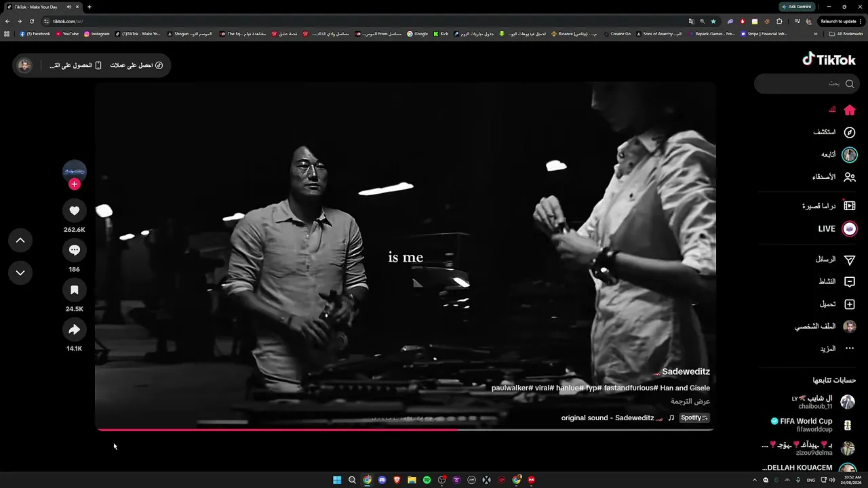The width and height of the screenshot is (868, 488).
Task: Open a new browser tab
Action: [90, 7]
